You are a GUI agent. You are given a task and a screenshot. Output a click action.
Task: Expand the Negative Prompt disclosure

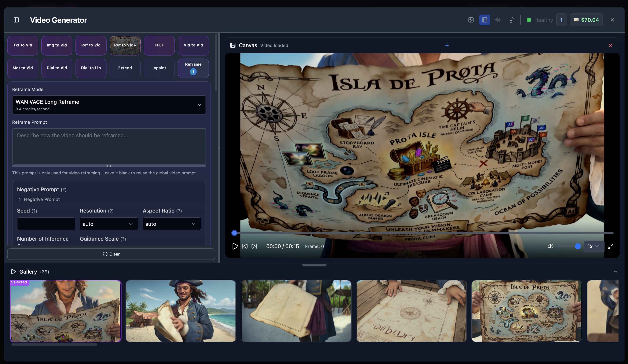point(39,199)
